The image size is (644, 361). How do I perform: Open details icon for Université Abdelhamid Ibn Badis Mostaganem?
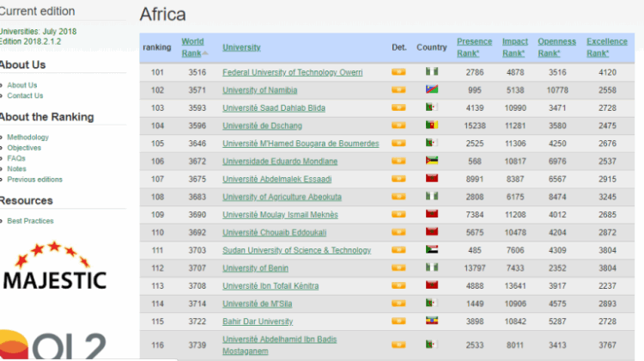(398, 345)
